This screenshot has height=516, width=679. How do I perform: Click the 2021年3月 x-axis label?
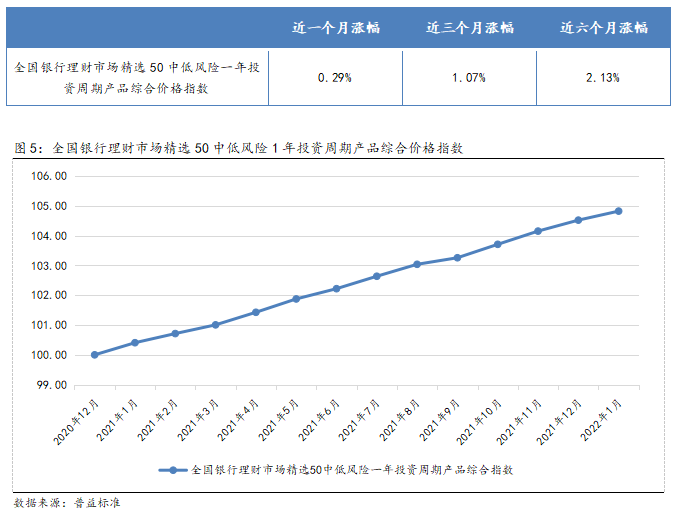pos(199,420)
